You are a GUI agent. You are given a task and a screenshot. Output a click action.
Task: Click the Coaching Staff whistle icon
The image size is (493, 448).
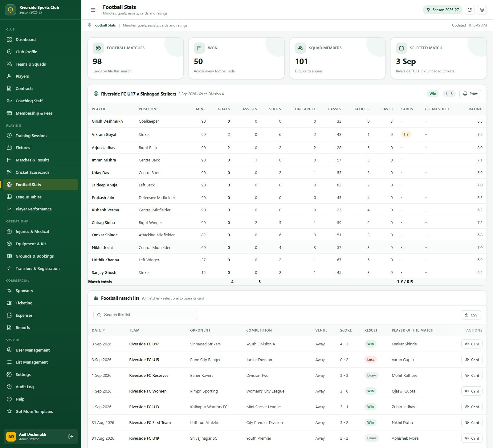pyautogui.click(x=9, y=101)
